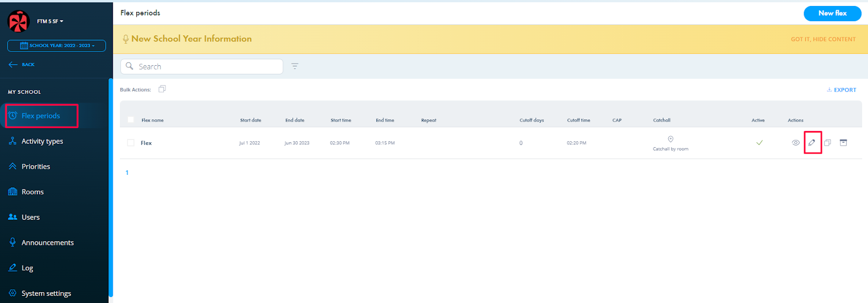Sort by End time column

(x=385, y=121)
